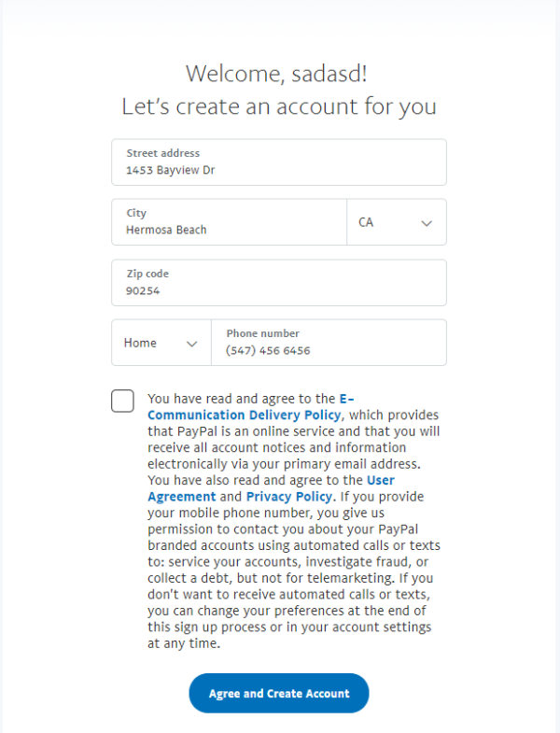This screenshot has width=560, height=733.
Task: Click the chevron arrow next to Home
Action: coord(192,344)
